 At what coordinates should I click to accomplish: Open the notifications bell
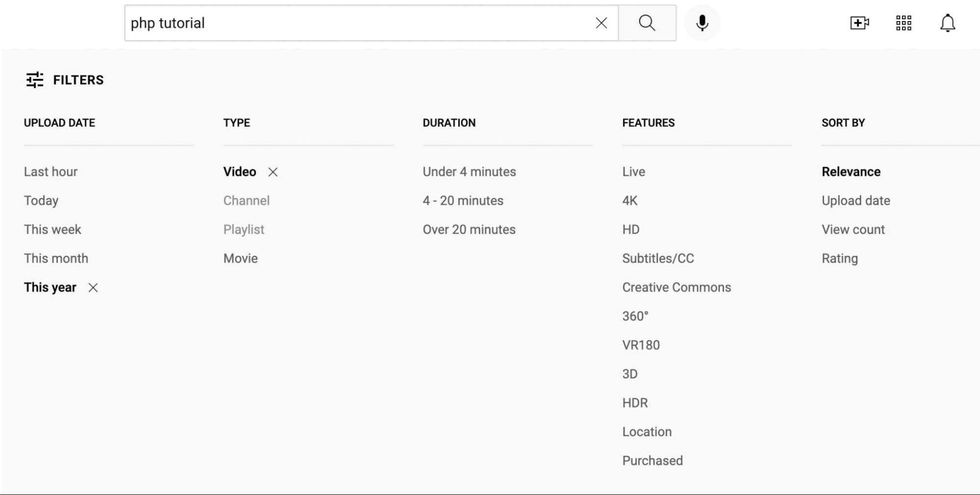947,23
